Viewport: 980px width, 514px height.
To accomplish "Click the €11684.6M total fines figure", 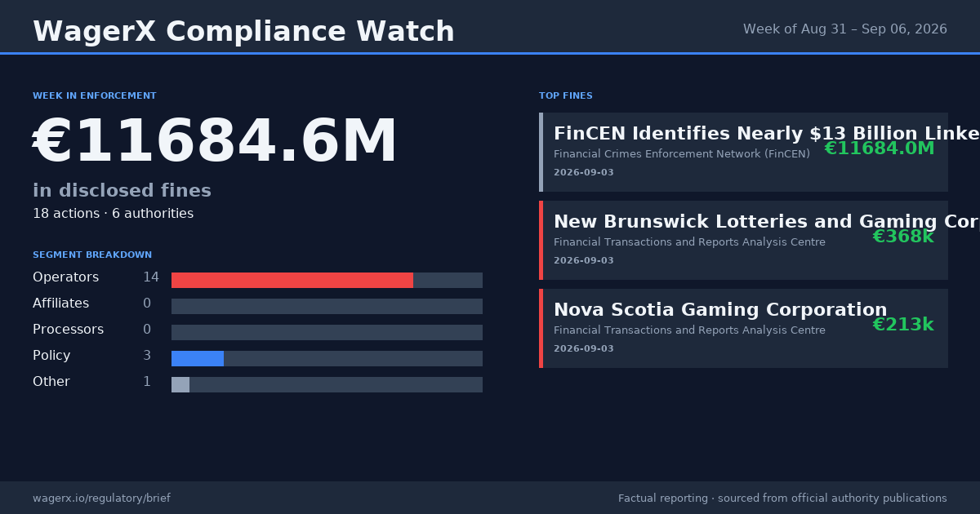I will (x=215, y=142).
